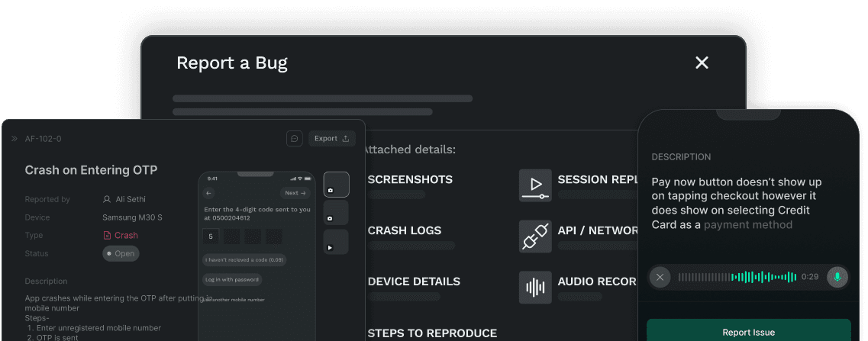Select the API / NETWORK label text
Screen dimensions: 868x341
tap(597, 230)
